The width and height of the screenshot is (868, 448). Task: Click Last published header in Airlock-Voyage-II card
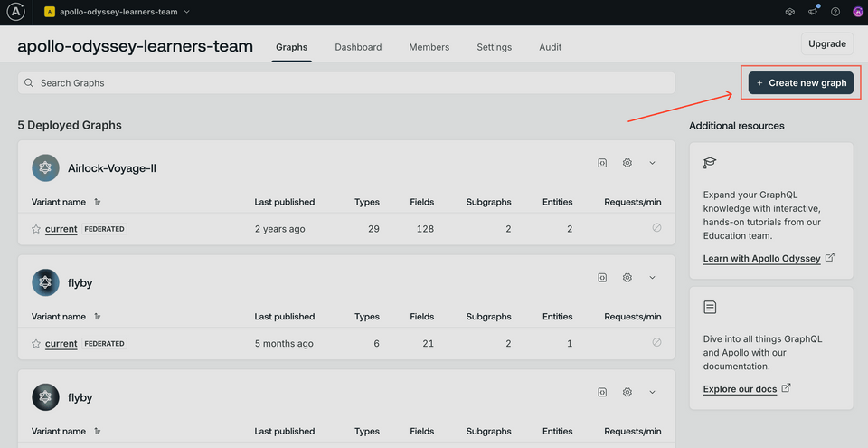point(285,202)
